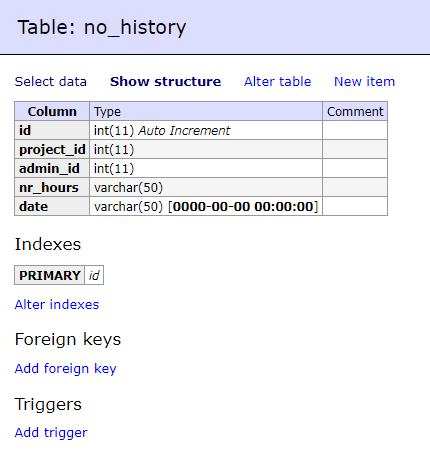Select the date column name cell
The image size is (430, 455).
52,206
